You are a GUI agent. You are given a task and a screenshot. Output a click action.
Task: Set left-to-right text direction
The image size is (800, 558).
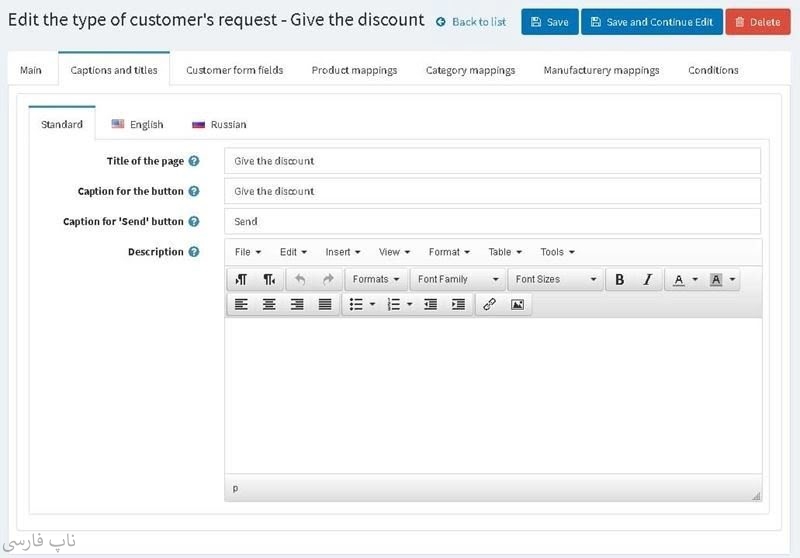click(x=241, y=280)
